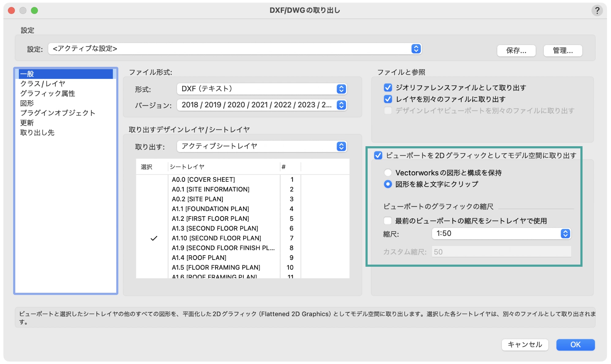Image resolution: width=611 pixels, height=364 pixels.
Task: Click the 管理... button
Action: pos(563,50)
